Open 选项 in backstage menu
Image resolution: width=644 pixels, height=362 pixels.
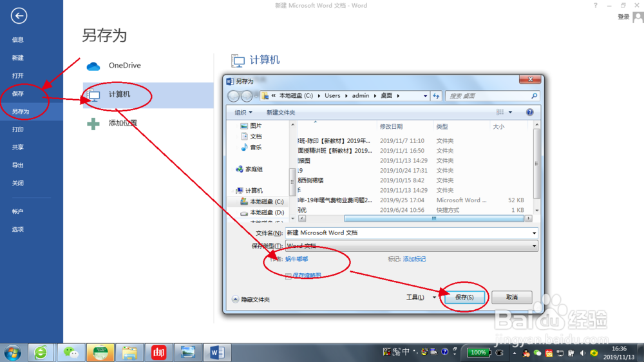tap(17, 229)
